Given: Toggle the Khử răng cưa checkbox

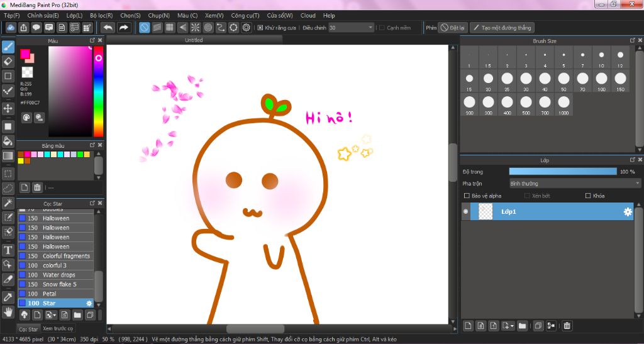Looking at the screenshot, I should (260, 28).
